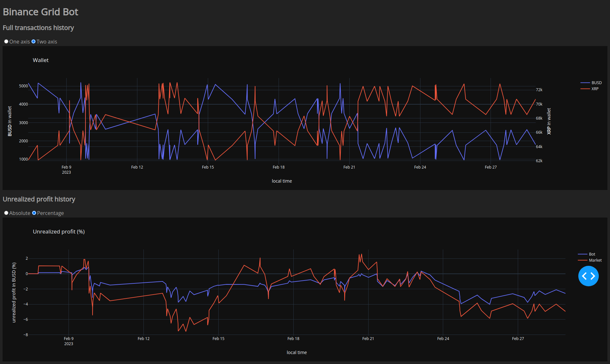Click the Market legend line swatch
The width and height of the screenshot is (610, 364).
pyautogui.click(x=582, y=260)
